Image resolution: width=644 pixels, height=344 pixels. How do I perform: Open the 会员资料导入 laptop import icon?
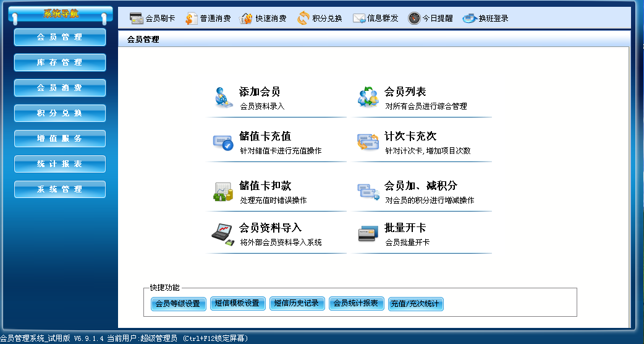[x=222, y=234]
